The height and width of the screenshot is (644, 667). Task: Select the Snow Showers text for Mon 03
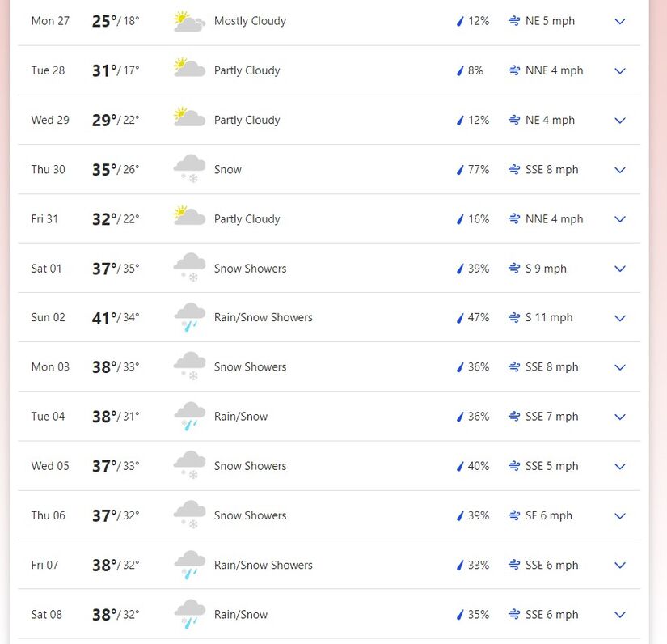coord(250,367)
